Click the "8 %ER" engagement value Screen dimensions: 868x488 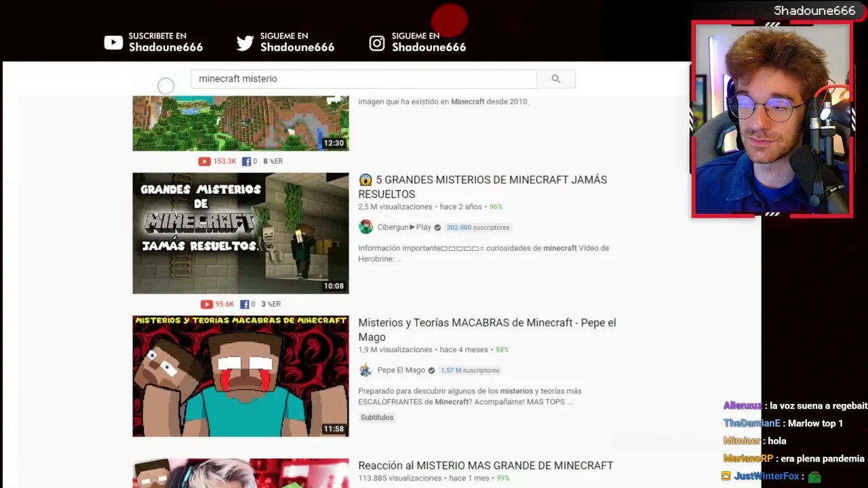click(x=273, y=161)
